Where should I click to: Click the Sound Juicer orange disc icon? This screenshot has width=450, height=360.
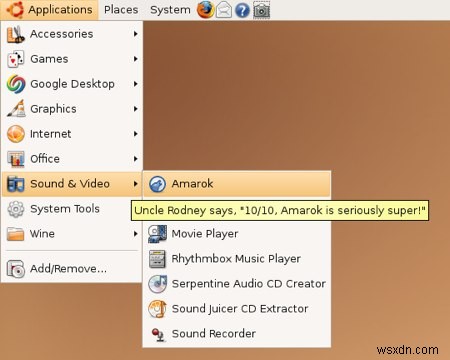[157, 309]
